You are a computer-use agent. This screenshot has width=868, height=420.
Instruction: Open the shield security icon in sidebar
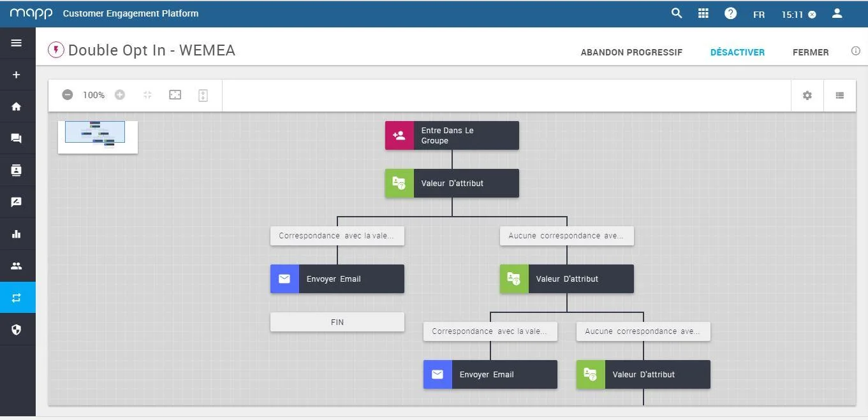[x=17, y=329]
